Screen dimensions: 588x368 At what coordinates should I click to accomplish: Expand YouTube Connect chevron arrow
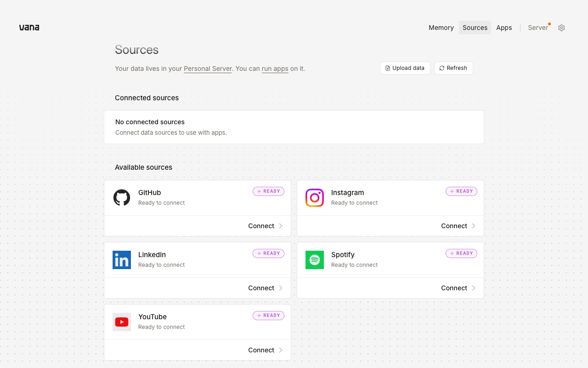pos(281,350)
